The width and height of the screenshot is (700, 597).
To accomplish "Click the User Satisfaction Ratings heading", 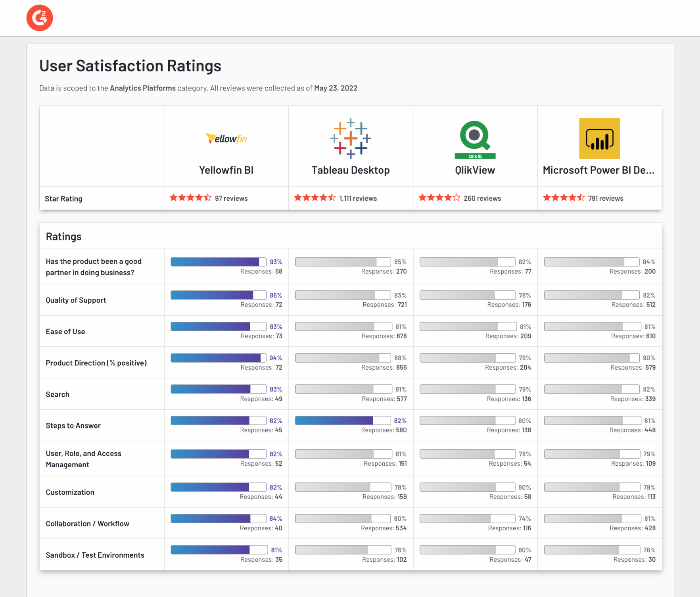I will [x=130, y=66].
